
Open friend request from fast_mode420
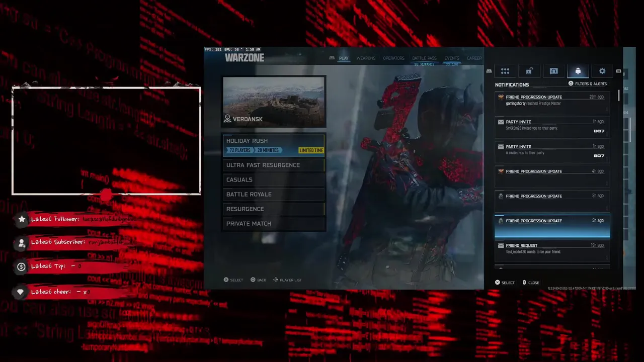pyautogui.click(x=552, y=250)
